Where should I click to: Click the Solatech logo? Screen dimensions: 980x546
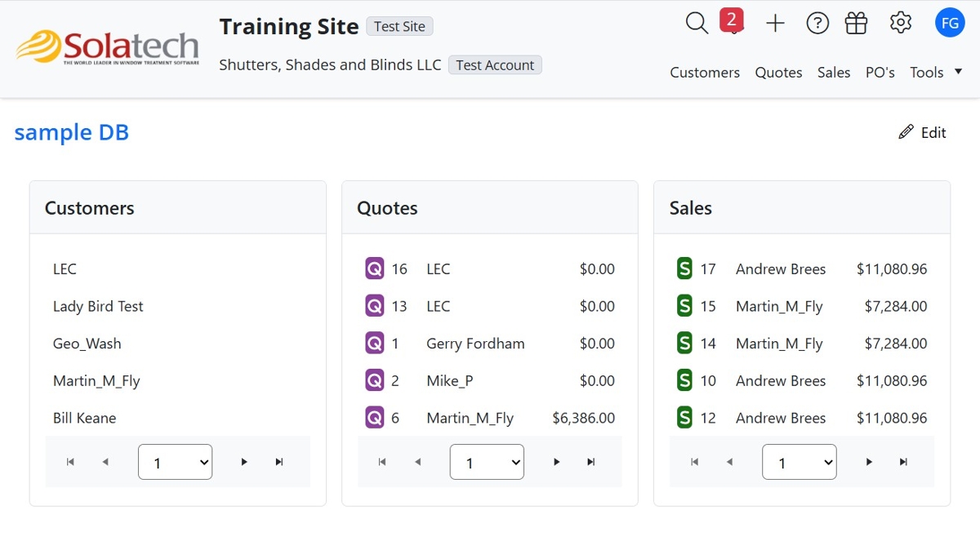pos(108,47)
